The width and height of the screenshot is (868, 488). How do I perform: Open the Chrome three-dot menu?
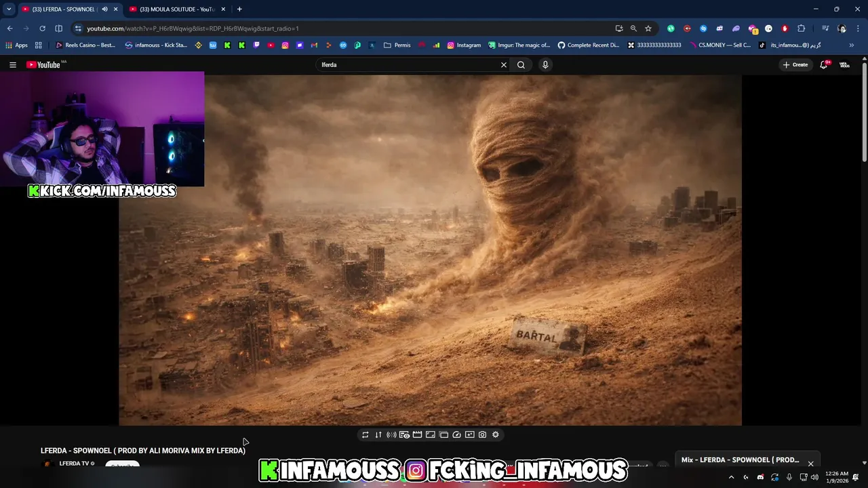tap(858, 28)
